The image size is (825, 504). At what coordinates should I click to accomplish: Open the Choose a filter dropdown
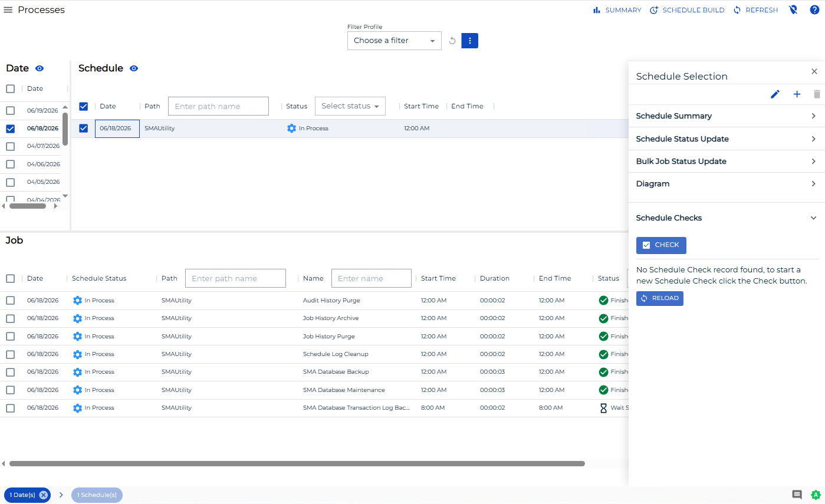point(395,41)
